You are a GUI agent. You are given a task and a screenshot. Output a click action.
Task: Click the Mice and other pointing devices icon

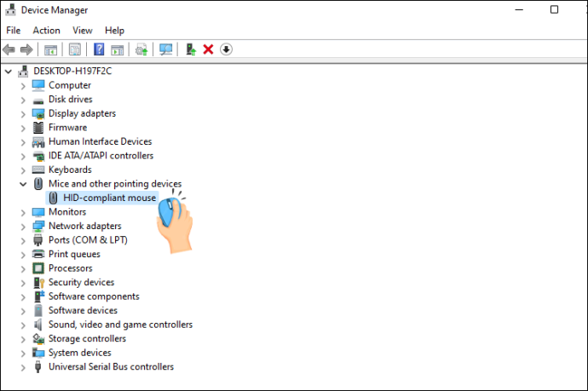coord(38,184)
